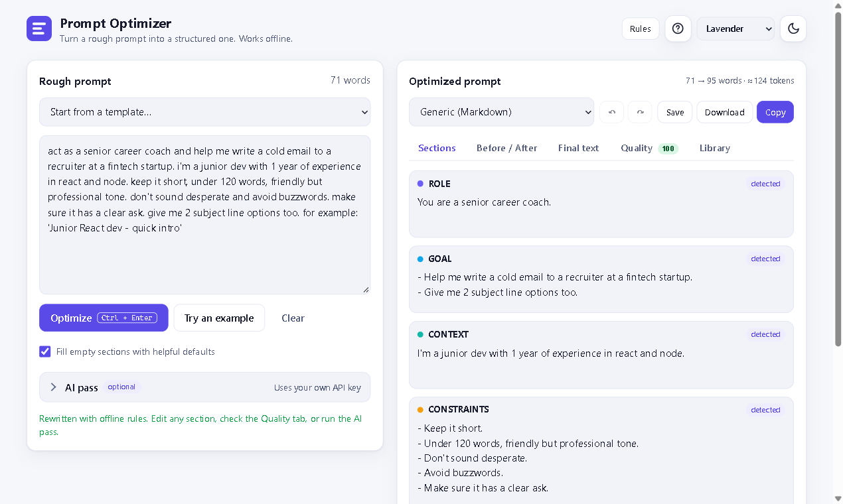843x504 pixels.
Task: Copy the optimized prompt with the Copy button
Action: click(x=775, y=112)
